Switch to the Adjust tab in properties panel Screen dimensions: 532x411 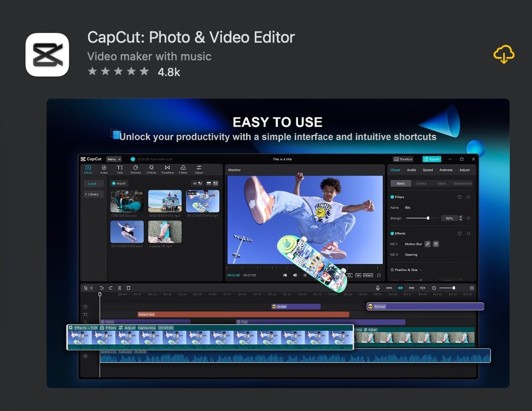(x=464, y=170)
